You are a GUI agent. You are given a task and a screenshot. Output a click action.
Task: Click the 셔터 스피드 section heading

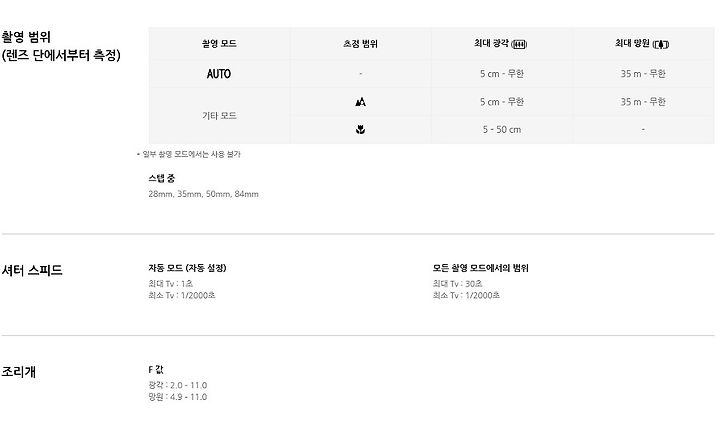pyautogui.click(x=32, y=270)
